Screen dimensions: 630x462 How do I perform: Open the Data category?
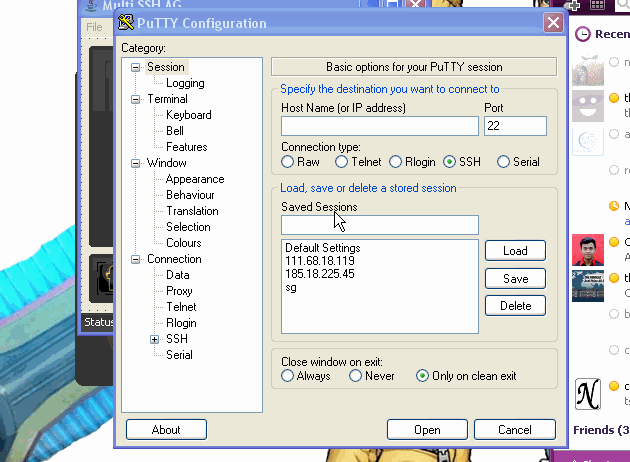[178, 275]
